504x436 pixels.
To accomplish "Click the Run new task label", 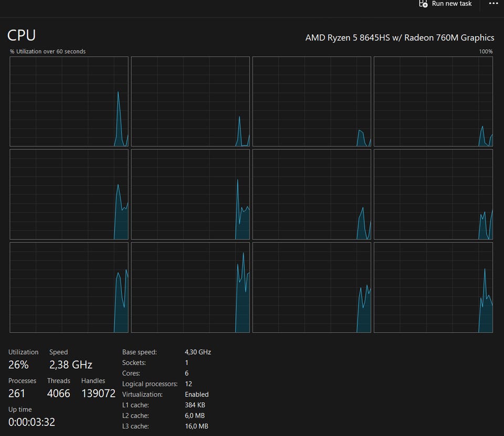I will pos(451,4).
